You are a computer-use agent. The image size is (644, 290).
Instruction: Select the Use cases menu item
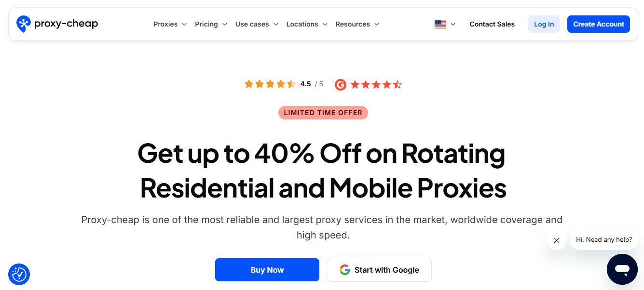[252, 24]
